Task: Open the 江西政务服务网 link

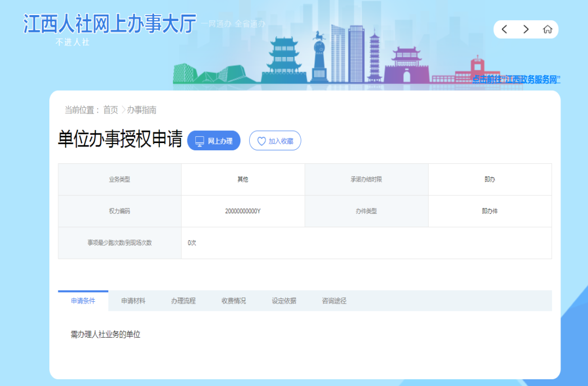Action: [517, 80]
